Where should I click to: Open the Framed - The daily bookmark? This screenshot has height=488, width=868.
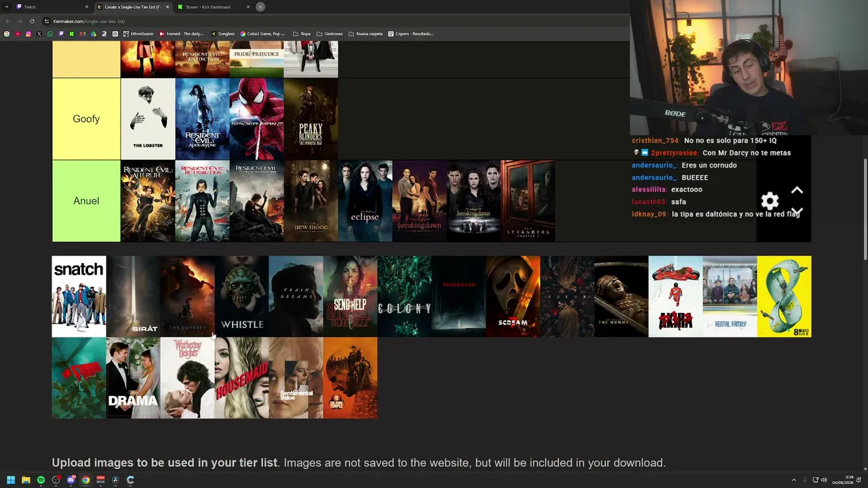[x=182, y=34]
